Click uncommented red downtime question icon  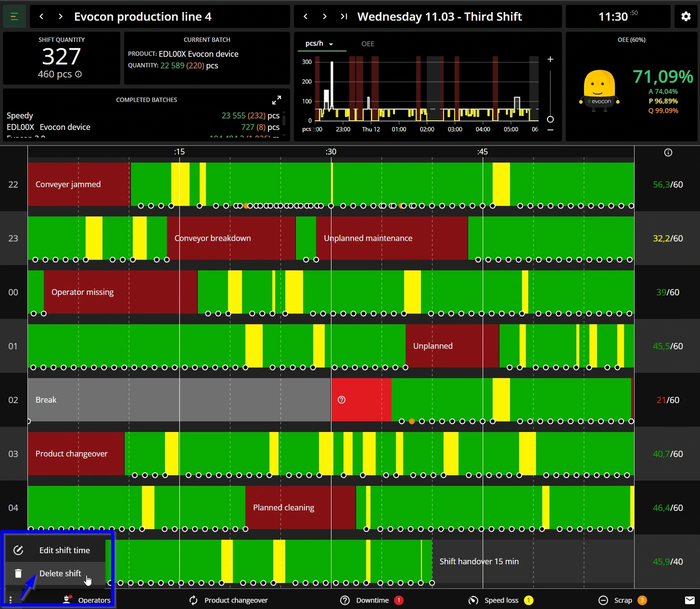(x=341, y=399)
